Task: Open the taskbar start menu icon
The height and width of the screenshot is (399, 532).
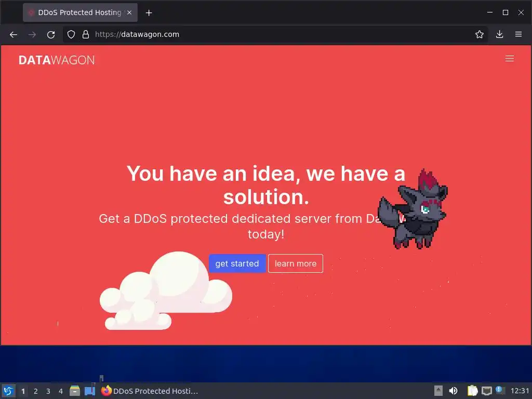Action: click(8, 391)
